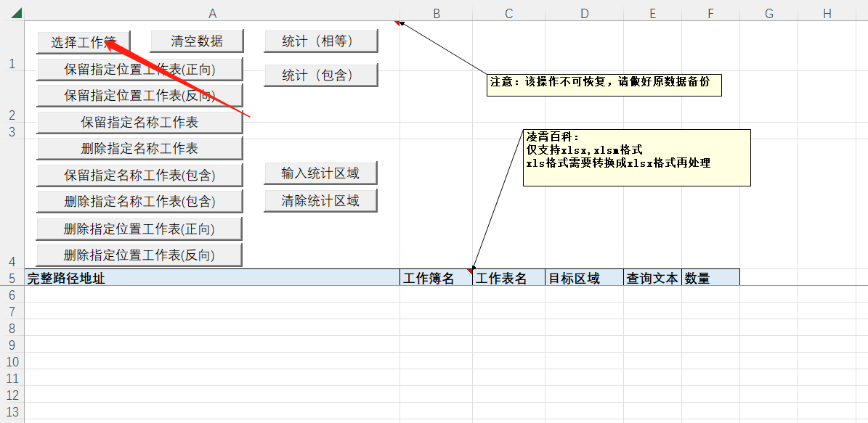Select row 9 header

(12, 345)
